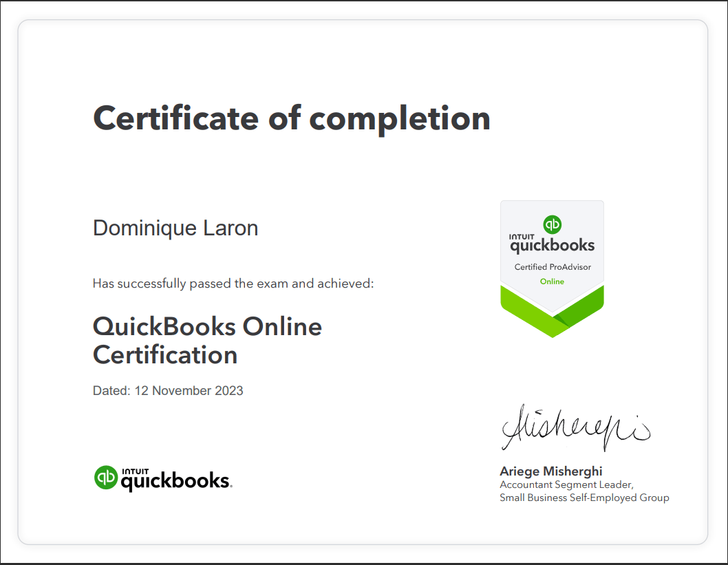728x565 pixels.
Task: Select the name Ariege Misherghi below the signature
Action: [550, 471]
